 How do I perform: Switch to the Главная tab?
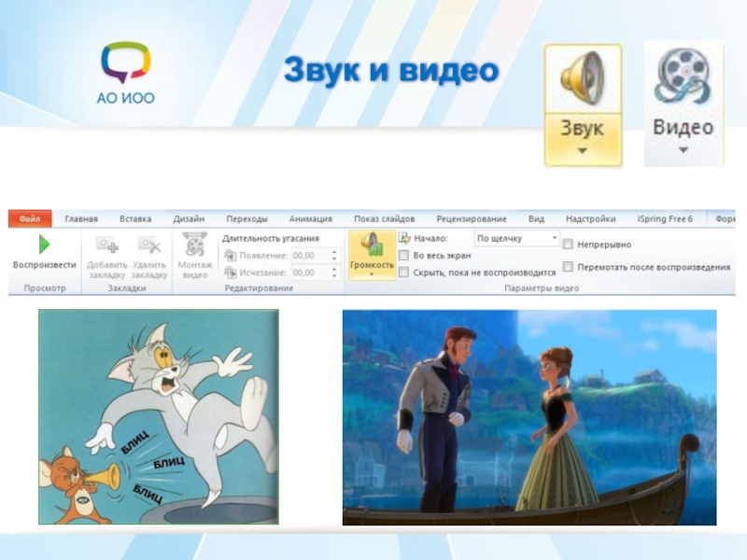pyautogui.click(x=81, y=219)
